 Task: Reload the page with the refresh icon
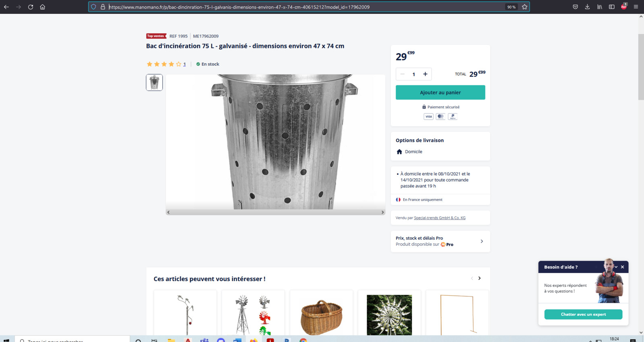(x=31, y=7)
